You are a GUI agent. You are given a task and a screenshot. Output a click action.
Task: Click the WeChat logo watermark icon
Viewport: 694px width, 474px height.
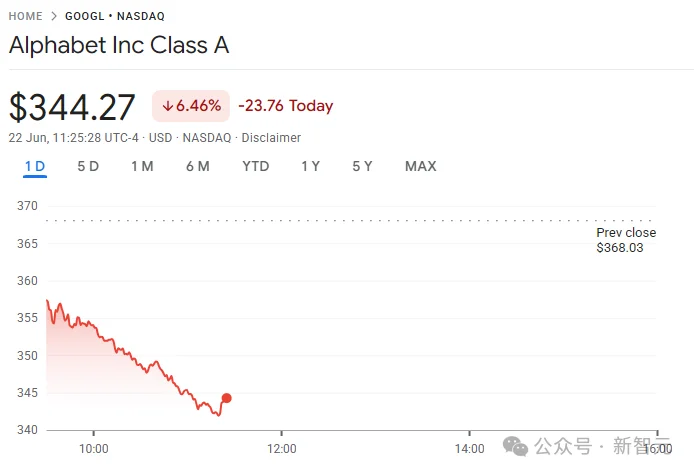(516, 446)
